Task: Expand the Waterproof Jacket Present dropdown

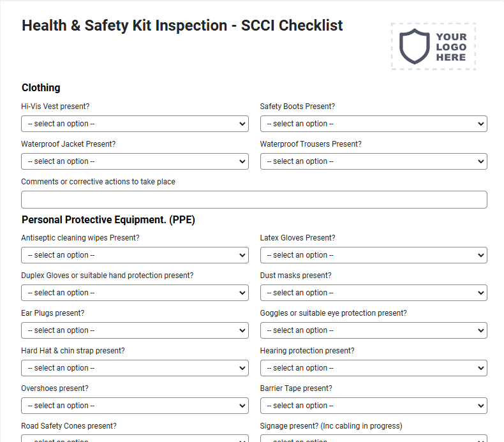Action: pos(135,161)
